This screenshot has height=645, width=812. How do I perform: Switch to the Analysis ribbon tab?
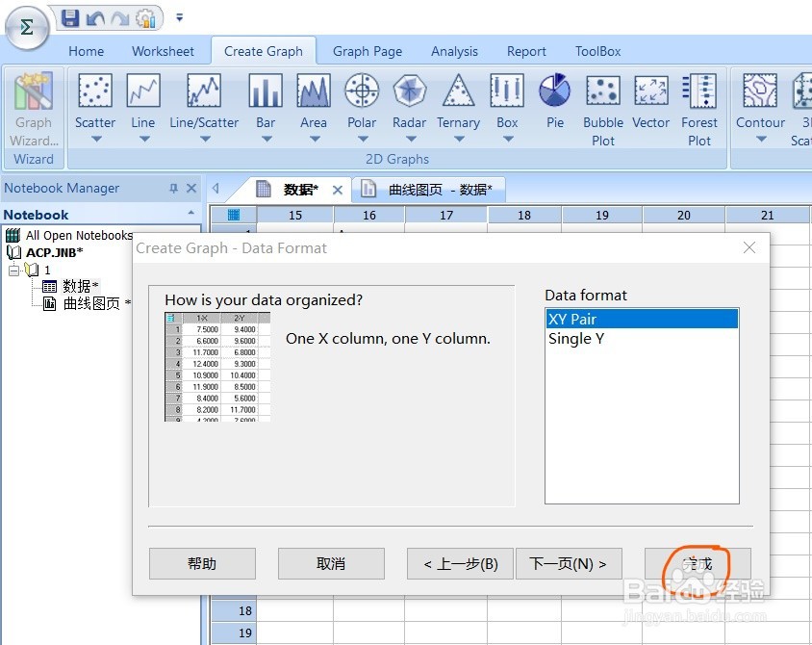454,51
